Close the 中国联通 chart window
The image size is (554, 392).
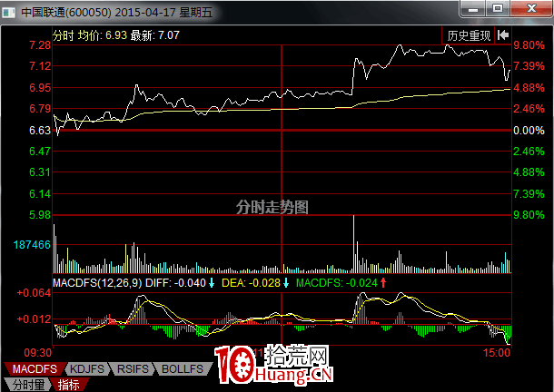(531, 8)
